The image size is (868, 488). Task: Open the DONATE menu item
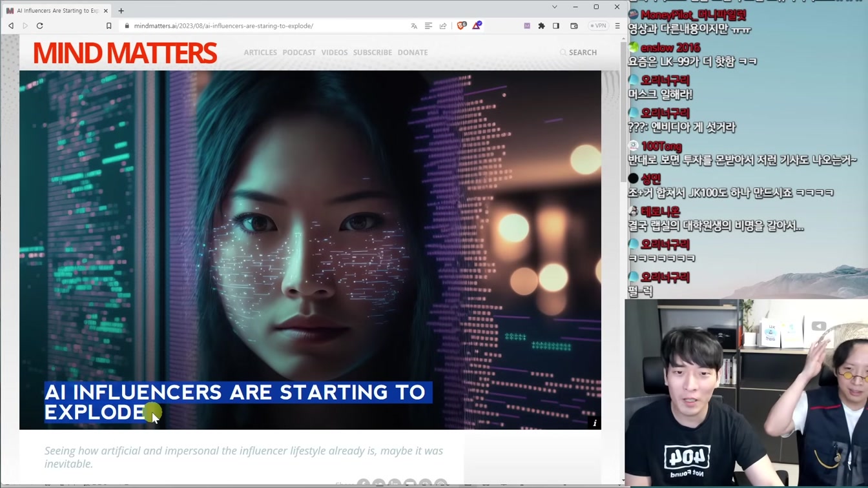coord(413,52)
